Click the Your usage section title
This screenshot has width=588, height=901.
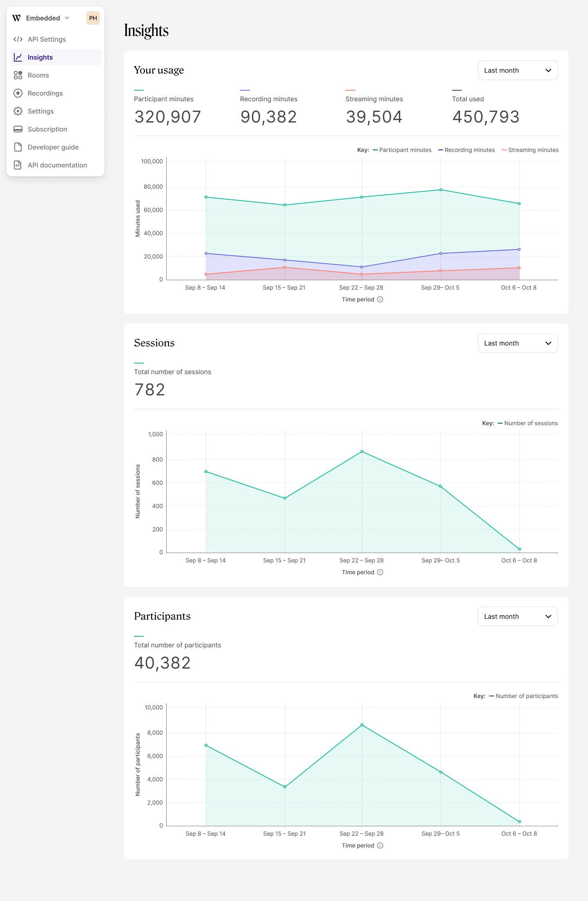pyautogui.click(x=159, y=70)
